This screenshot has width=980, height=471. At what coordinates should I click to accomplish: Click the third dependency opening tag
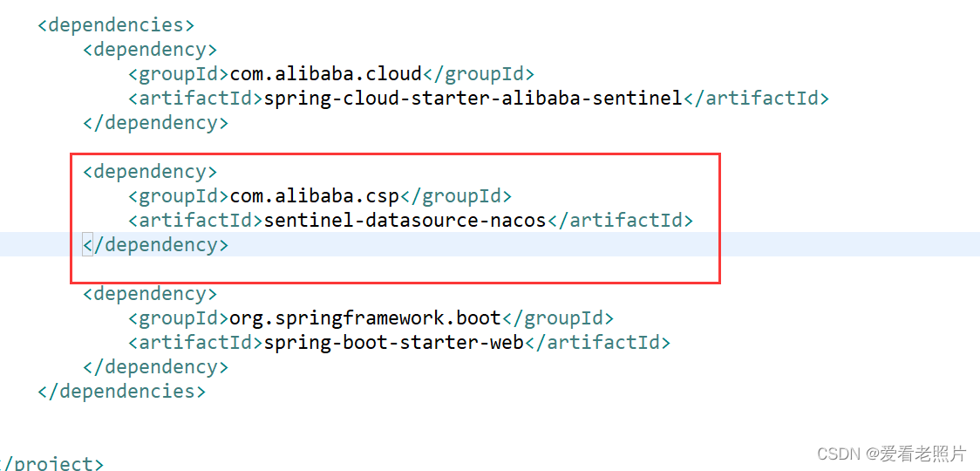point(150,294)
